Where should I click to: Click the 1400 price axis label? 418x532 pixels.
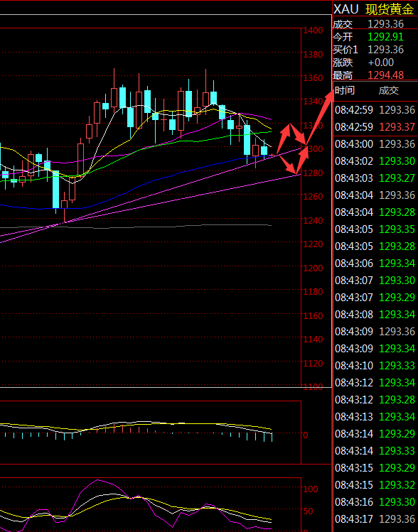(313, 31)
